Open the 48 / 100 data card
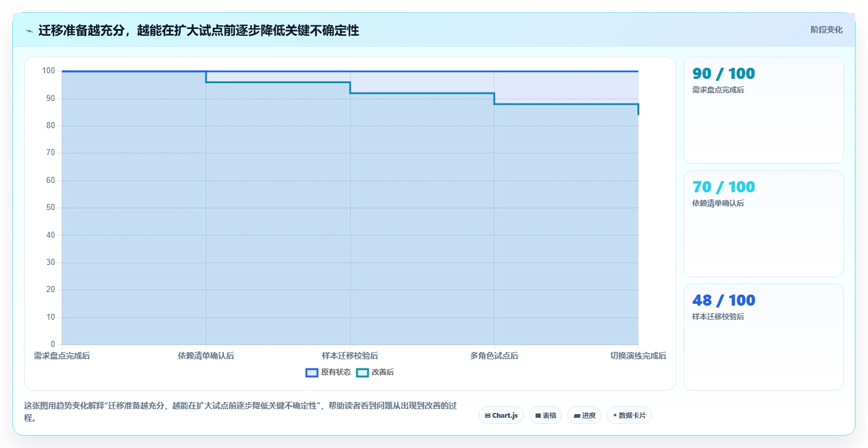 (764, 337)
